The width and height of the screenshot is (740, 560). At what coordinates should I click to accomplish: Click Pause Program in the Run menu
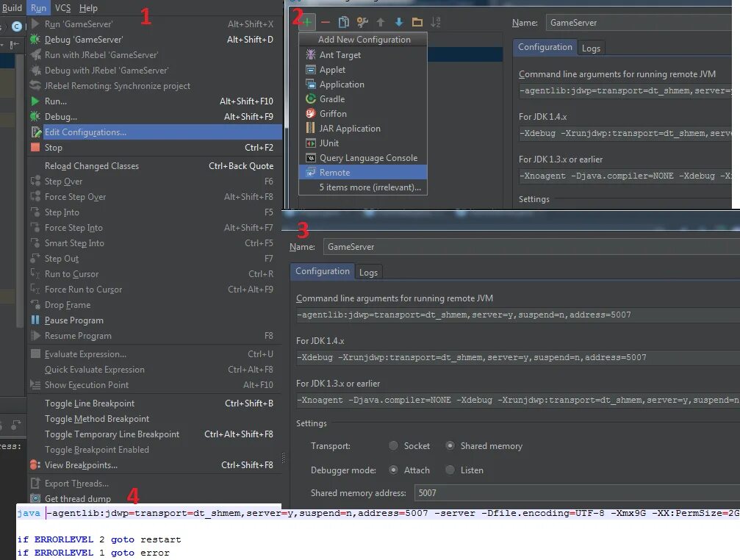[x=154, y=320]
